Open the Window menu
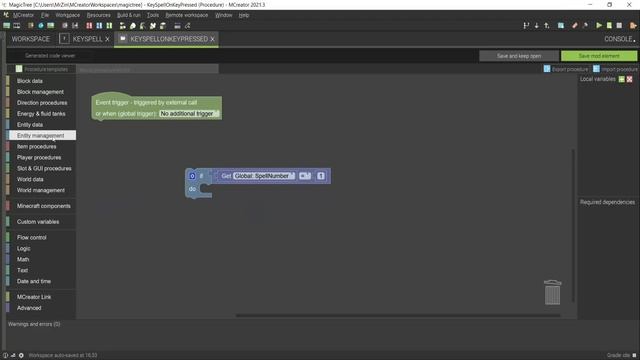 [223, 15]
